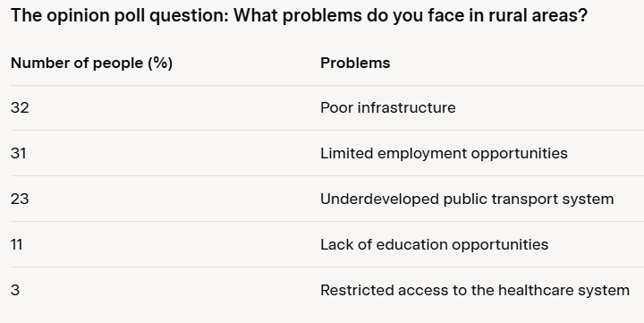
Task: Click the opinion poll question heading
Action: (299, 16)
